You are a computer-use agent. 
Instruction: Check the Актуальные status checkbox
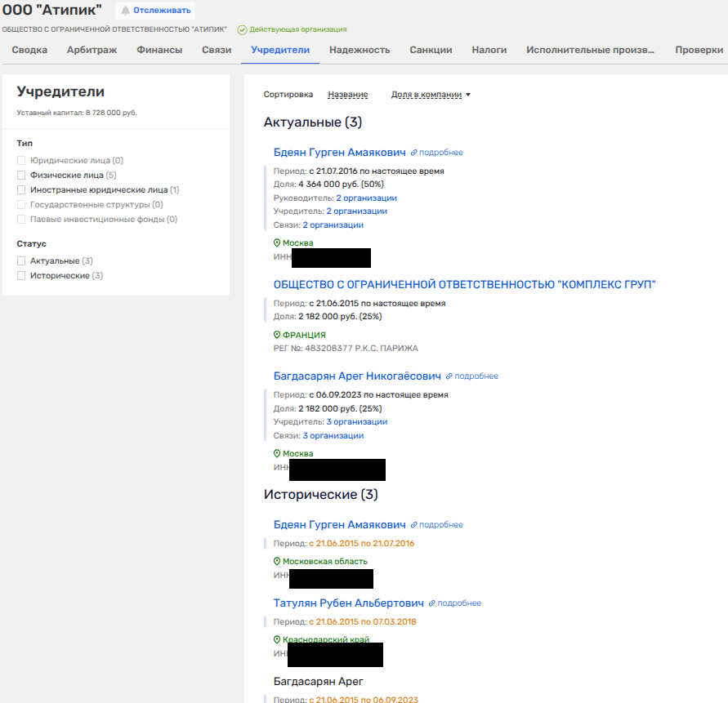(22, 261)
